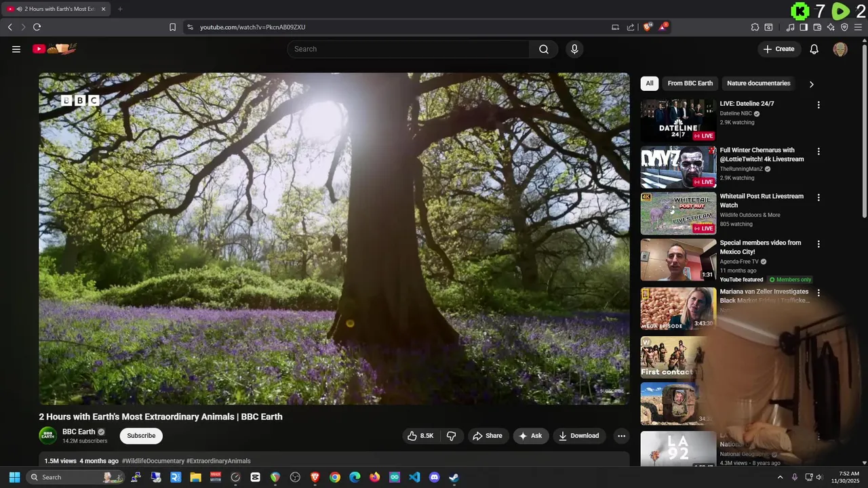Click the video player to pause
The height and width of the screenshot is (488, 868).
tap(334, 239)
